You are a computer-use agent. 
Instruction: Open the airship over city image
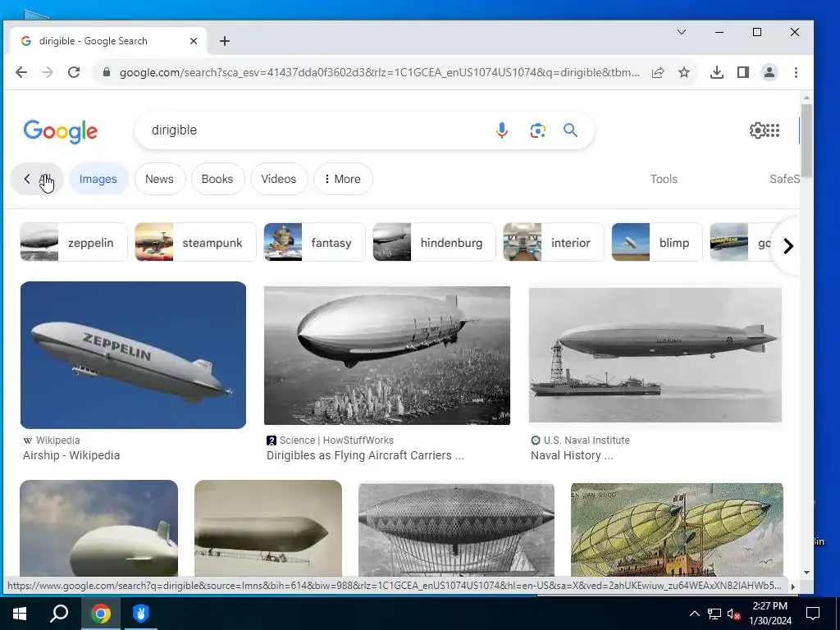click(x=387, y=356)
